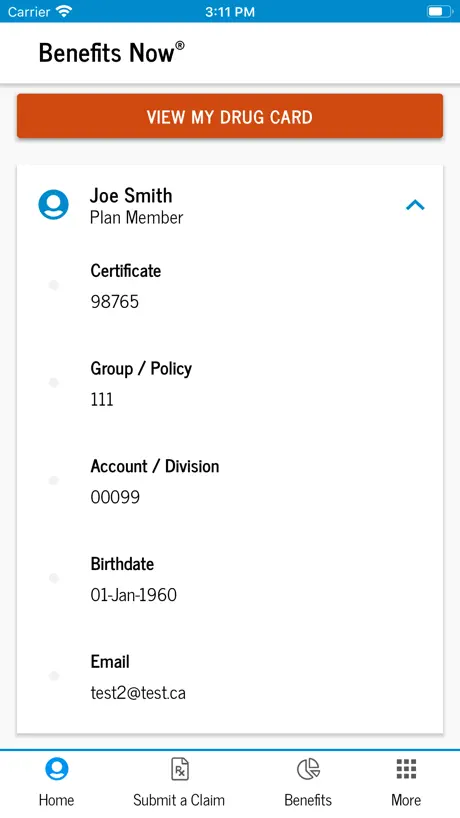Collapse the Joe Smith member card chevron
This screenshot has height=818, width=460.
[415, 205]
